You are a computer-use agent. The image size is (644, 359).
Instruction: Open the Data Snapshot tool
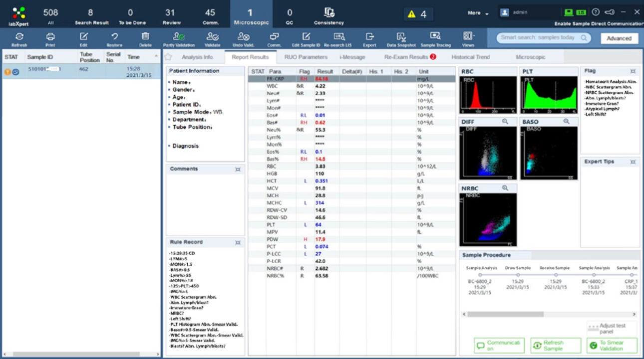pyautogui.click(x=402, y=36)
